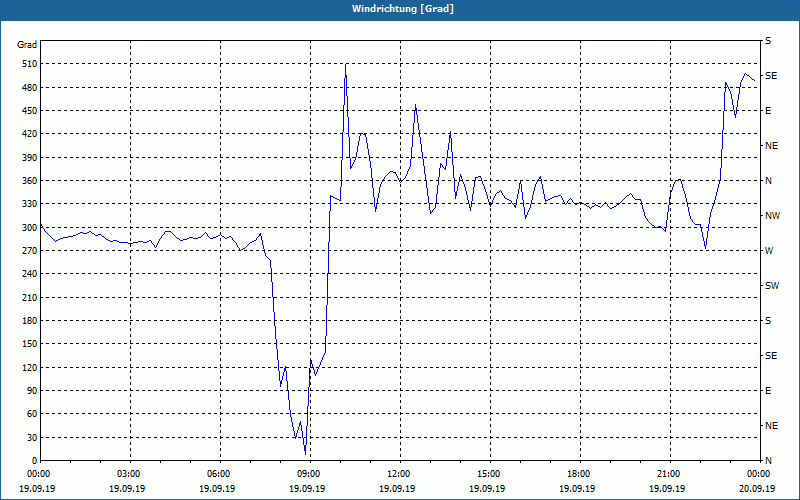Click the N compass label level with 360
Image resolution: width=800 pixels, height=500 pixels.
[768, 181]
